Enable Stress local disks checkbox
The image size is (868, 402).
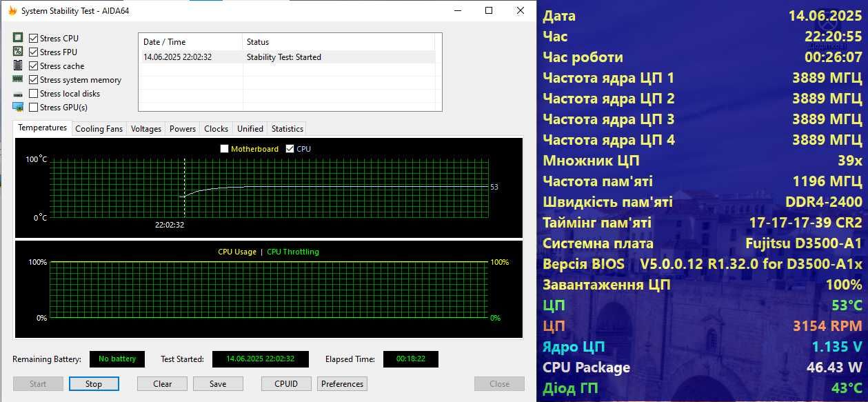(x=33, y=93)
